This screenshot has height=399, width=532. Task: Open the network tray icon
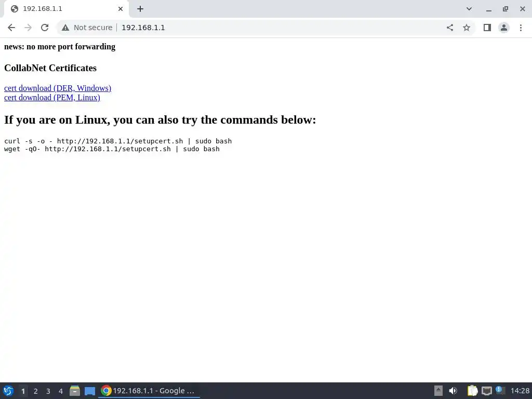[x=486, y=391]
